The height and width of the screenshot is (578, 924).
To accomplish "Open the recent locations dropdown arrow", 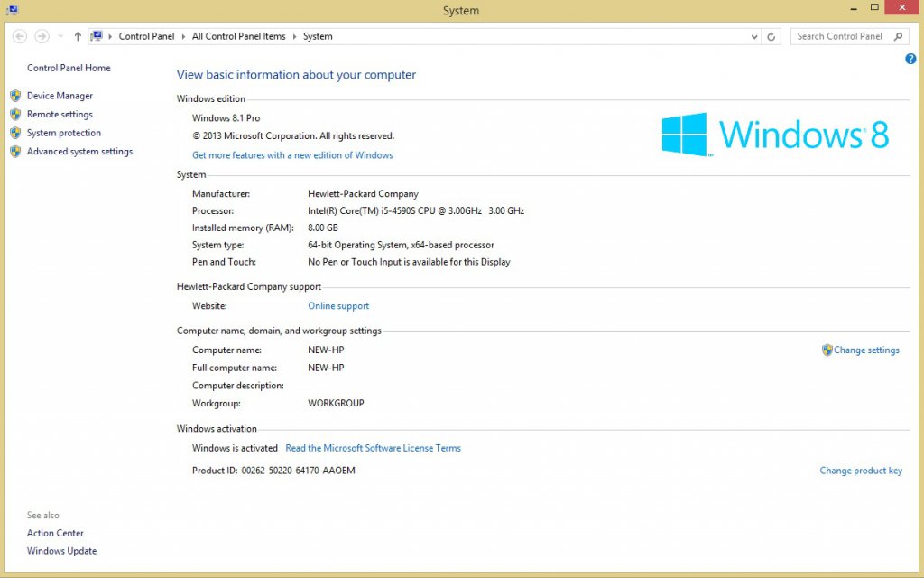I will point(60,36).
